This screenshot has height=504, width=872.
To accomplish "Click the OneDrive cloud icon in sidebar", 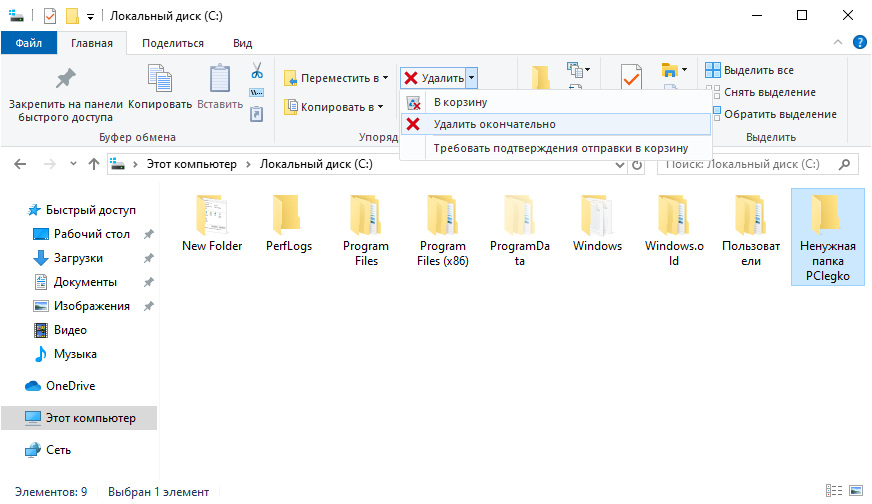I will [x=32, y=386].
